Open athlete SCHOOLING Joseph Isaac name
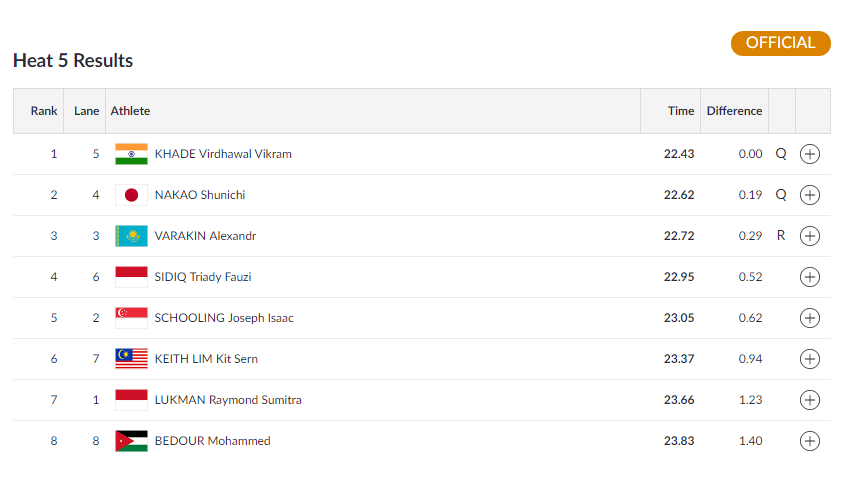This screenshot has height=494, width=863. [x=224, y=318]
